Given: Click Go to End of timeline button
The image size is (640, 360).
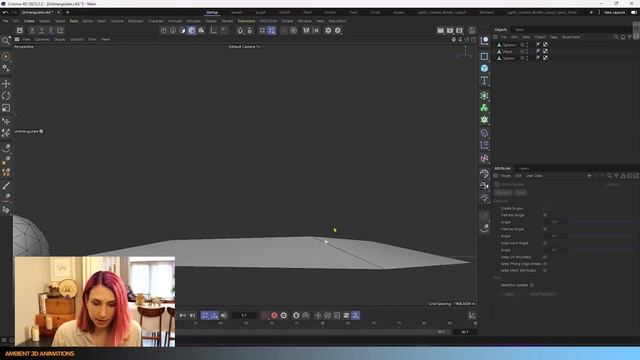Looking at the screenshot, I should click(x=192, y=316).
